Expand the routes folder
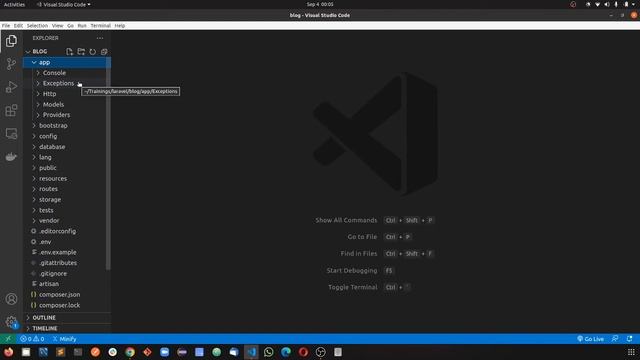This screenshot has height=360, width=640. (x=66, y=189)
